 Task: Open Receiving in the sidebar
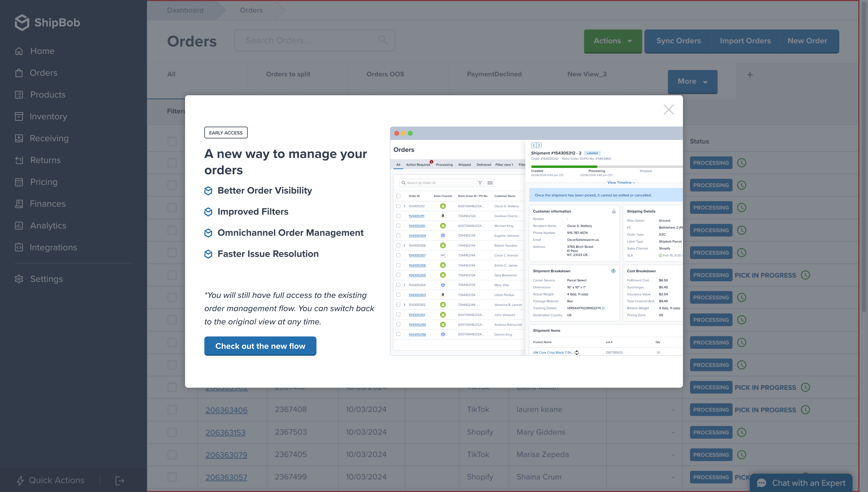tap(42, 138)
